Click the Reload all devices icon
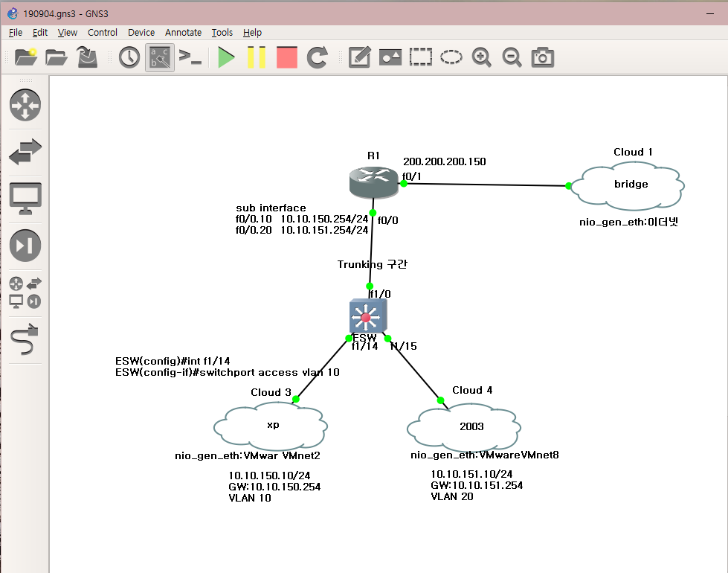 pyautogui.click(x=318, y=57)
